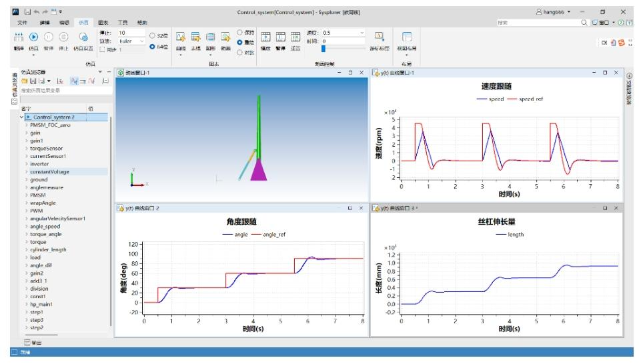Click the undo arrow in quick access toolbar

(x=37, y=12)
